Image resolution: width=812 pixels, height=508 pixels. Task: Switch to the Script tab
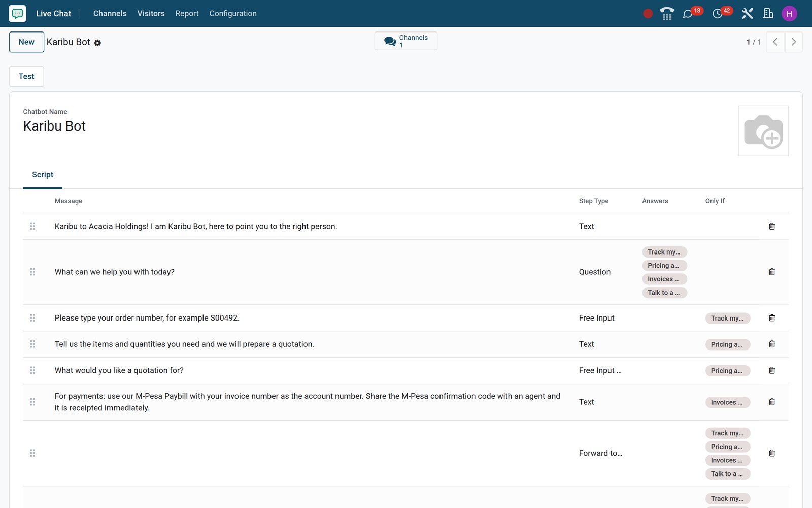tap(43, 175)
